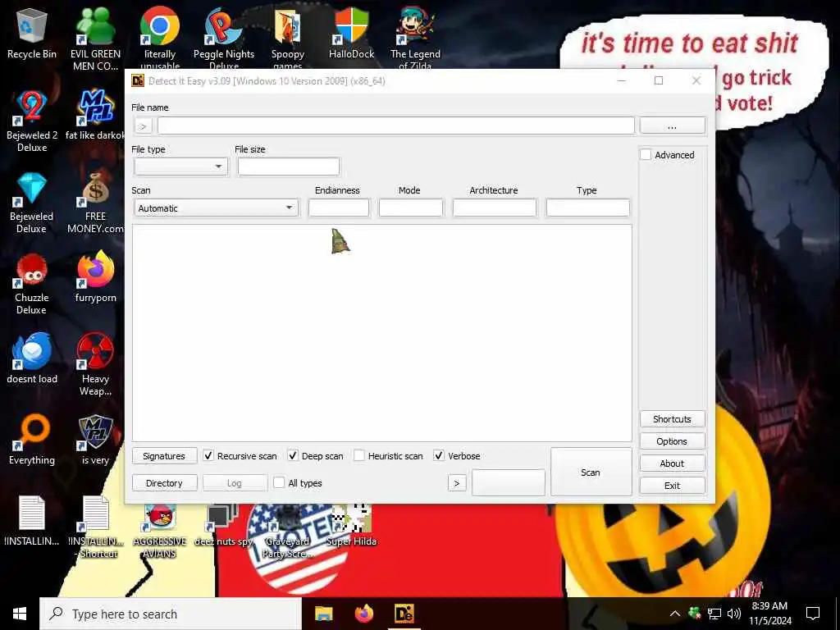
Task: Click the File size field
Action: point(288,166)
